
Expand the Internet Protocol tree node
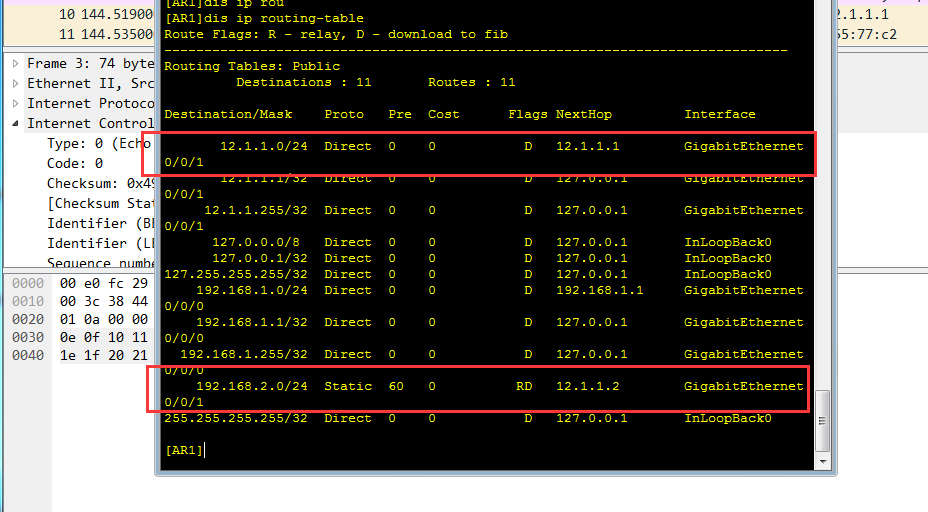[16, 104]
